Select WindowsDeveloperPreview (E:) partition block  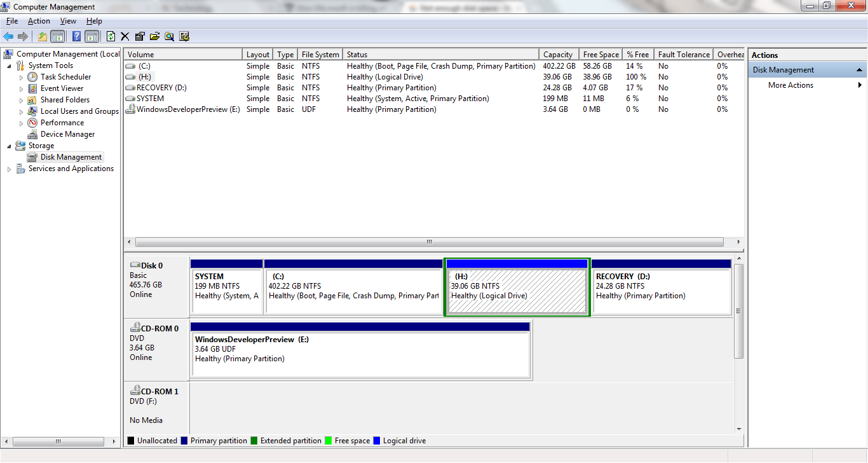[x=360, y=349]
